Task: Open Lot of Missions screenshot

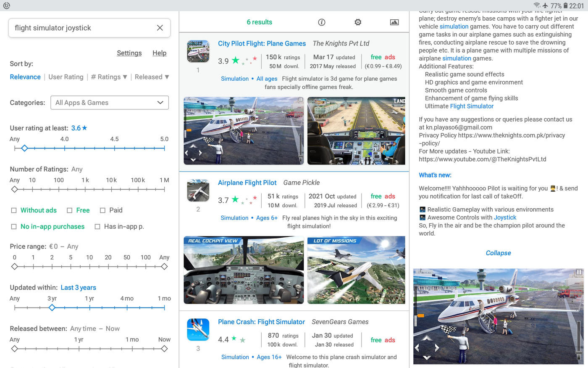Action: point(356,270)
